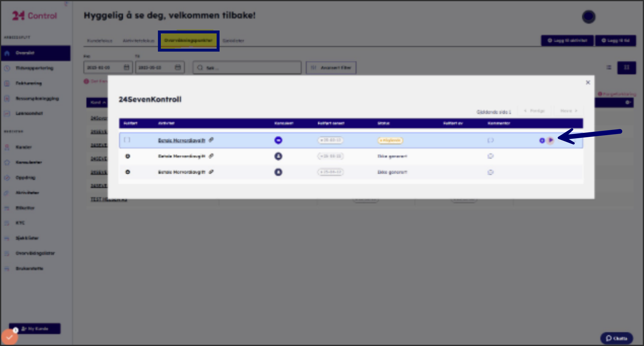Click the comment icon in third row

tap(490, 172)
